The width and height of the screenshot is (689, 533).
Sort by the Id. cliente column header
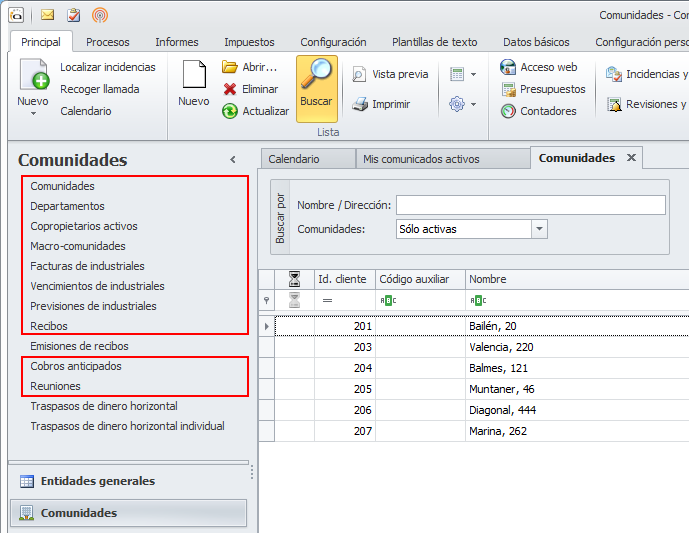345,279
